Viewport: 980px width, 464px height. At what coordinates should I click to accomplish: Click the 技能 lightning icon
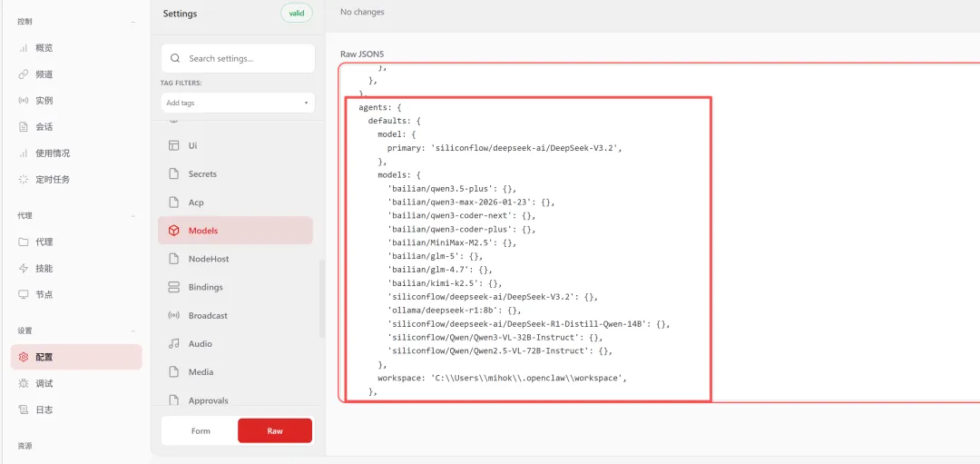(x=23, y=268)
